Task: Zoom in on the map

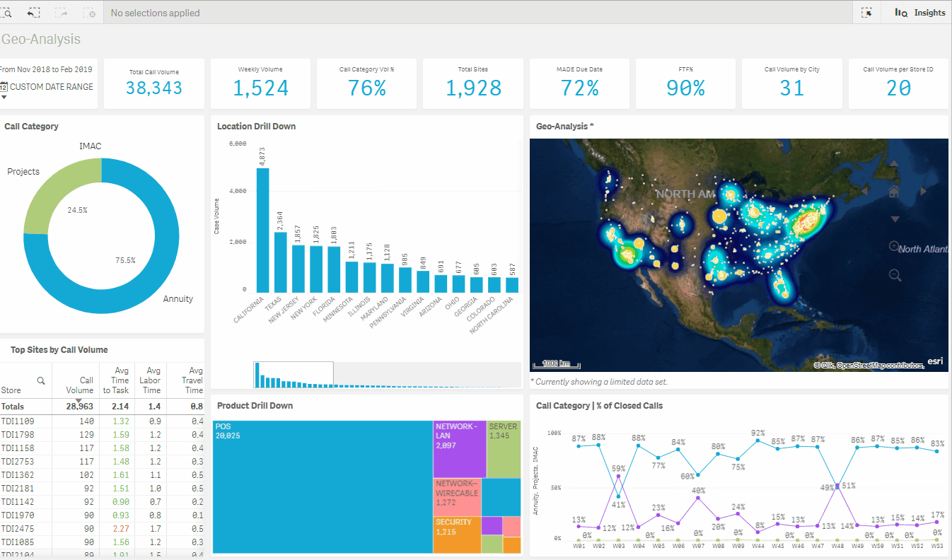Action: [895, 247]
